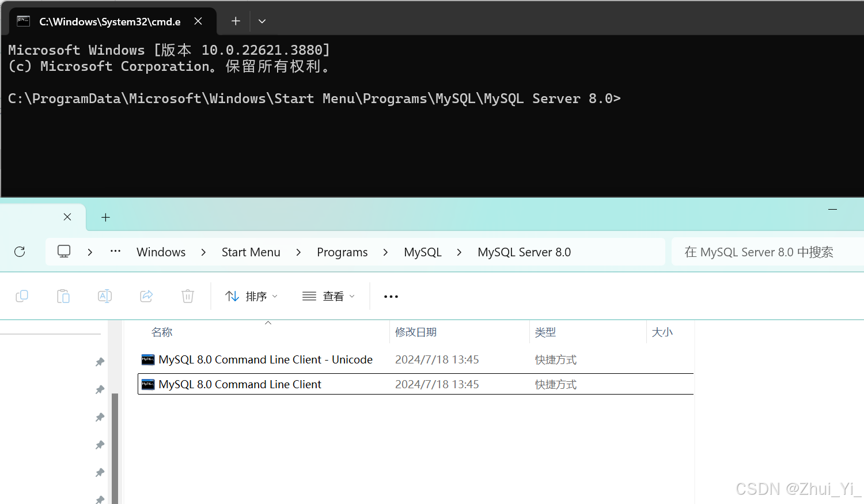Sort by 修改日期 column header
The height and width of the screenshot is (504, 864).
416,332
